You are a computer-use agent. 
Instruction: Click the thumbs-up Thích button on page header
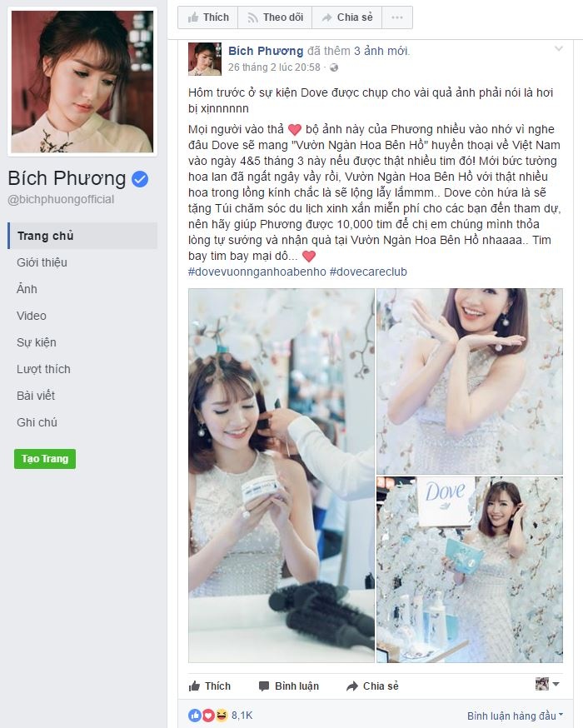coord(208,17)
